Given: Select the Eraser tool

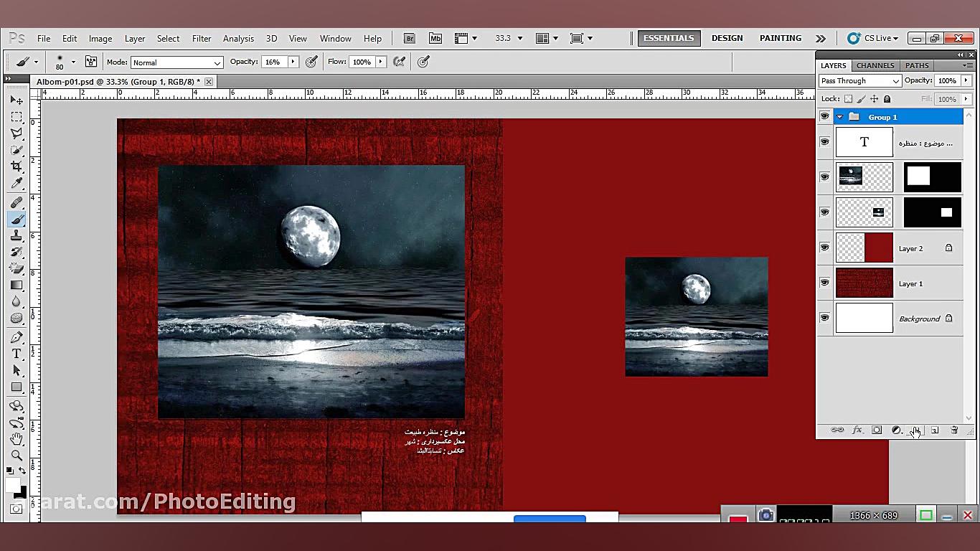Looking at the screenshot, I should (17, 269).
